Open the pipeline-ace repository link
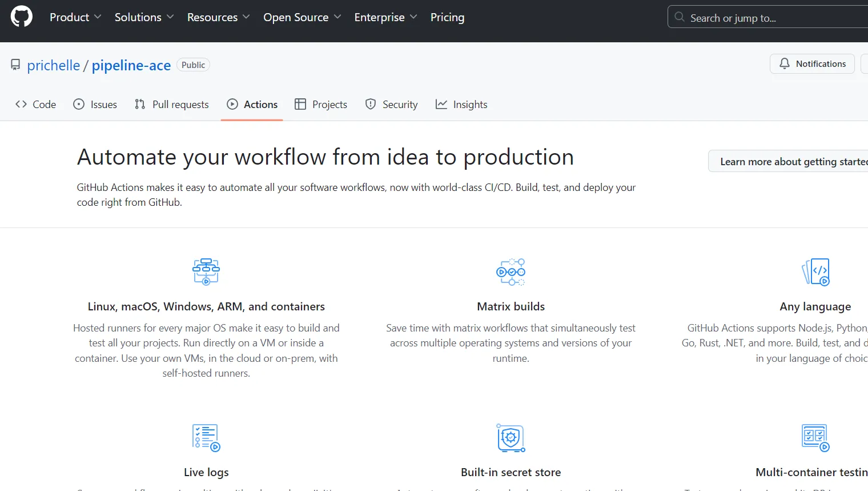Viewport: 868px width, 491px height. pyautogui.click(x=131, y=65)
